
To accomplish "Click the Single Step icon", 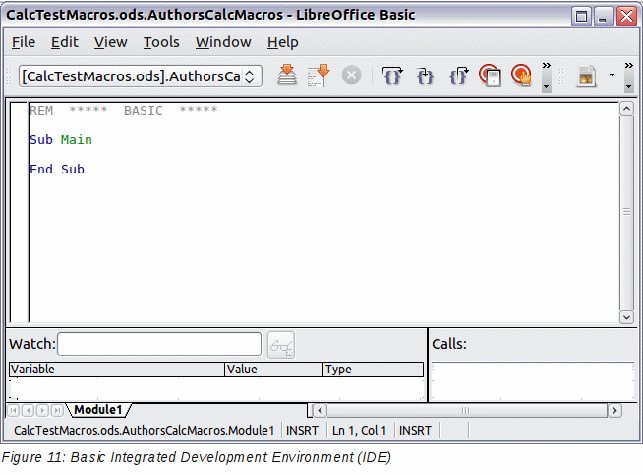I will [x=425, y=76].
